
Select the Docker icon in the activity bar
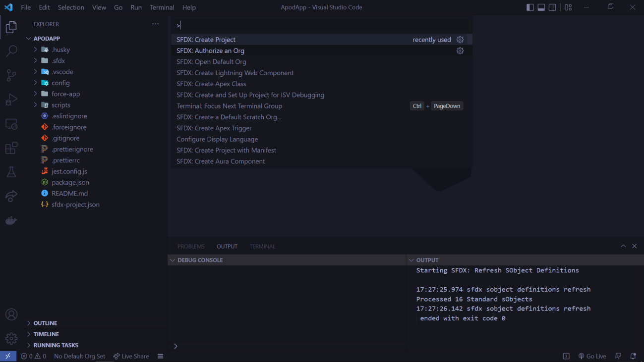tap(11, 220)
